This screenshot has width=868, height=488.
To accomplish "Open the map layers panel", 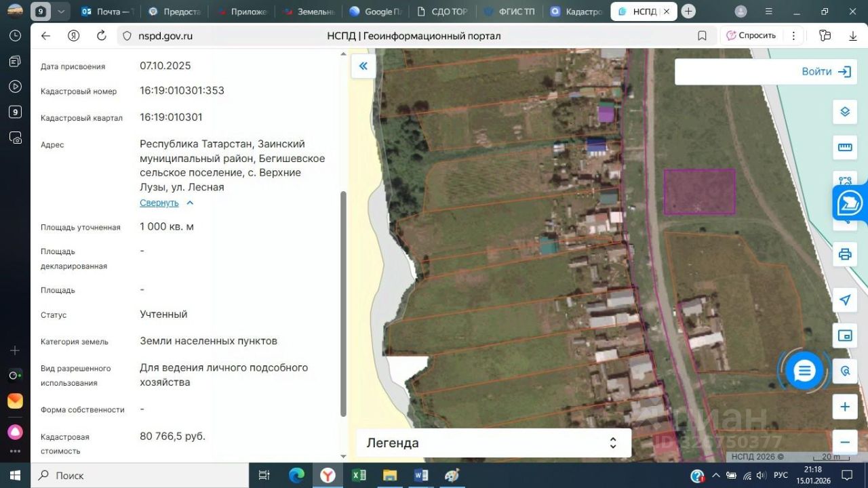I will [x=845, y=111].
